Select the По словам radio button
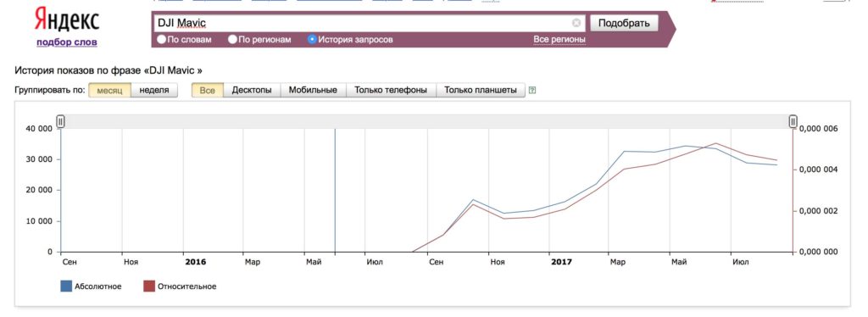868x317 pixels. pyautogui.click(x=161, y=40)
